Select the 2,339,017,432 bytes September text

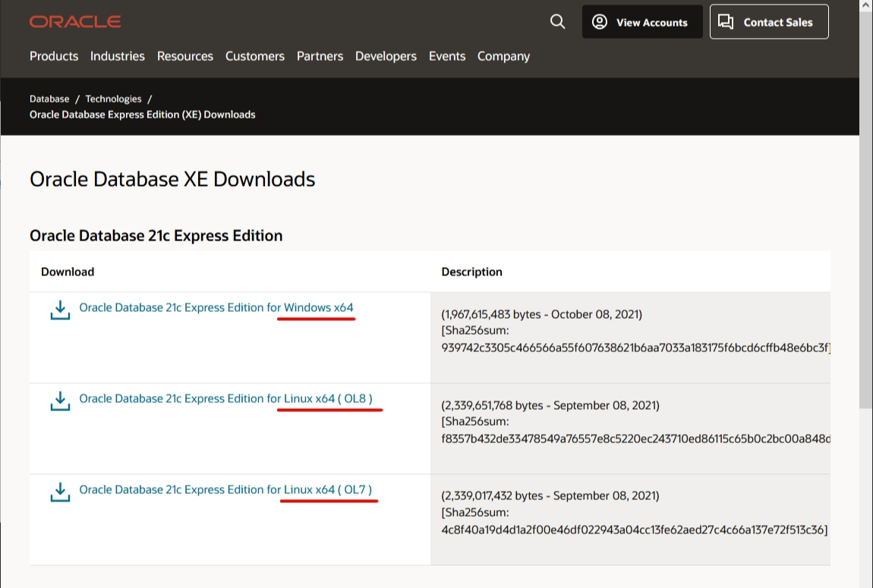click(x=550, y=495)
